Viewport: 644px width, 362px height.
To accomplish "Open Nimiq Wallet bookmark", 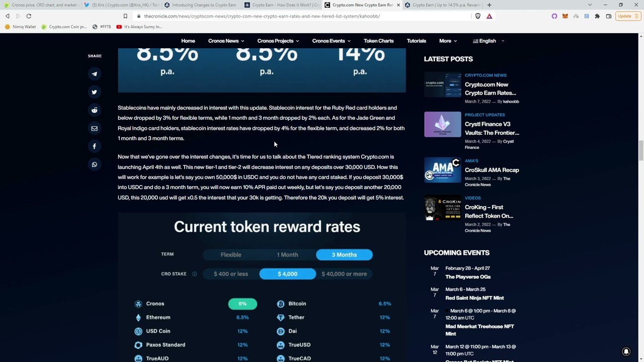I will pos(20,27).
